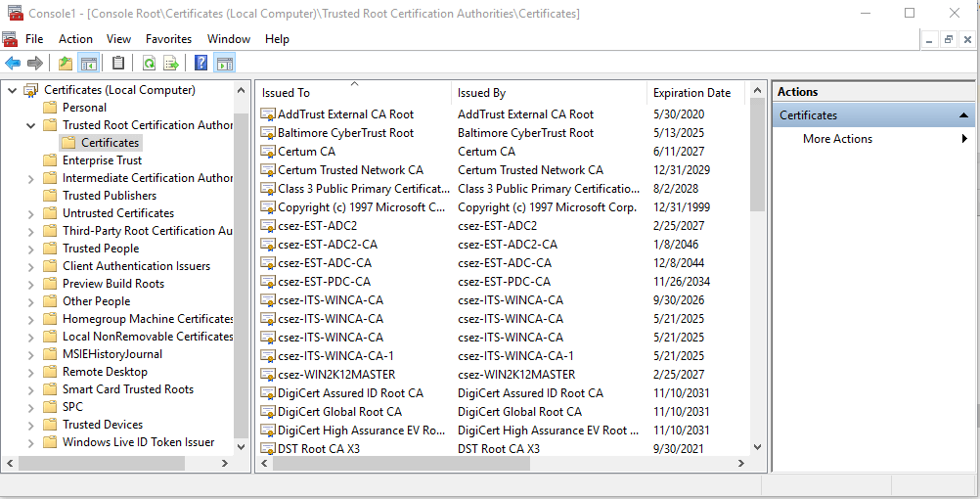This screenshot has width=980, height=499.
Task: Click the clipboard Paste toolbar icon
Action: (118, 64)
